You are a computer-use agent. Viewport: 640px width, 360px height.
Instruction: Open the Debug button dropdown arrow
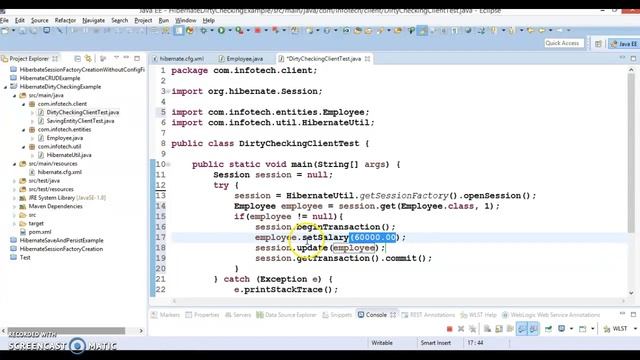pos(211,30)
